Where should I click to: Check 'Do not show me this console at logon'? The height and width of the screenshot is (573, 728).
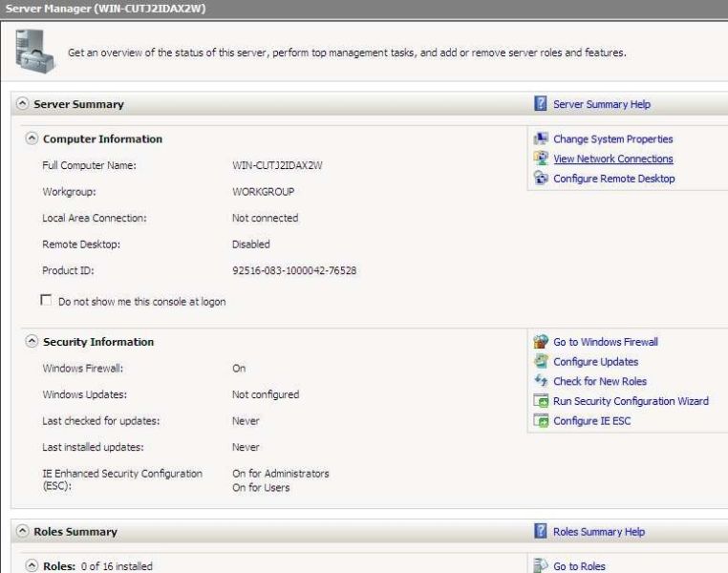point(46,300)
